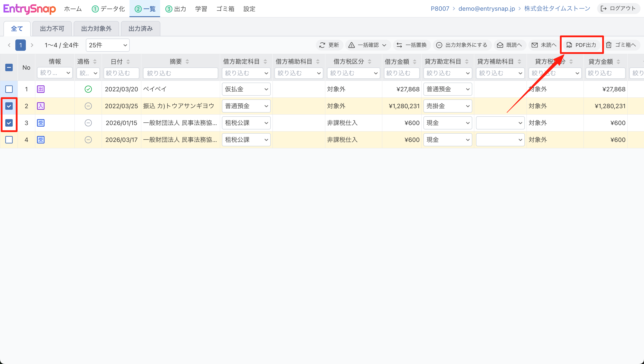Screen dimensions: 644x364
Task: Click the P8007 breadcrumb link
Action: tap(440, 9)
